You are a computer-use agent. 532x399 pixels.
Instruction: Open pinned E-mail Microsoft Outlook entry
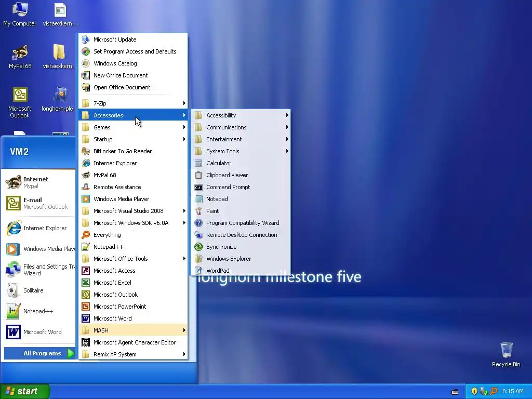pyautogui.click(x=38, y=203)
